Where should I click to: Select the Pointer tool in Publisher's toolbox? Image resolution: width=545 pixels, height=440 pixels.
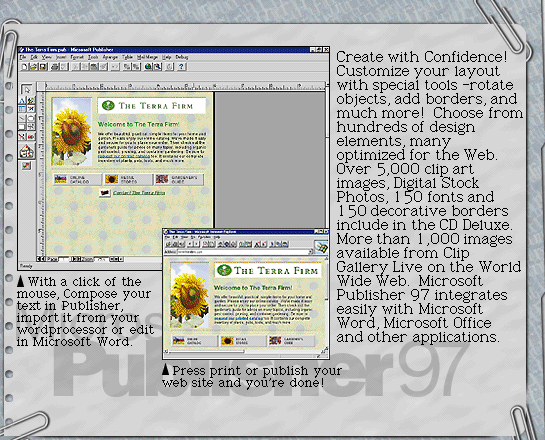[x=26, y=89]
